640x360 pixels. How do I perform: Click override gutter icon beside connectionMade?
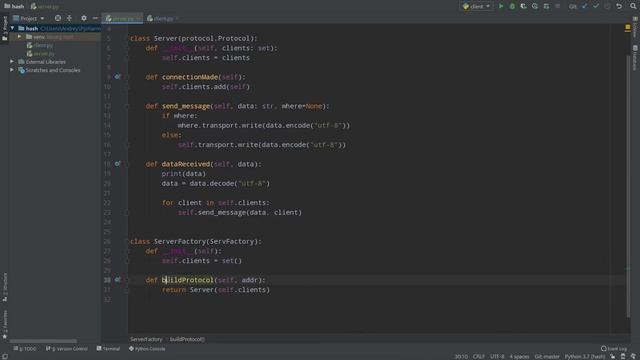117,77
